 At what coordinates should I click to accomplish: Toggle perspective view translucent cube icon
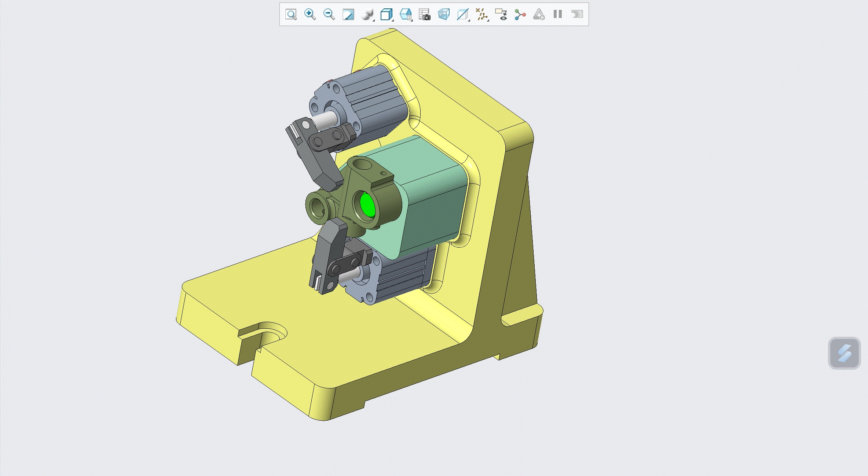click(x=443, y=15)
